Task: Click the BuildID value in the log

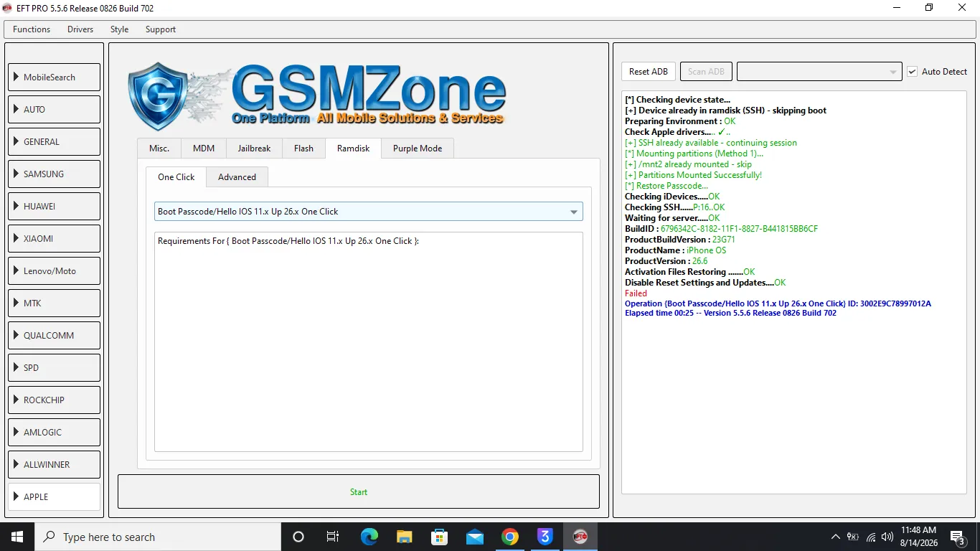Action: pos(739,229)
